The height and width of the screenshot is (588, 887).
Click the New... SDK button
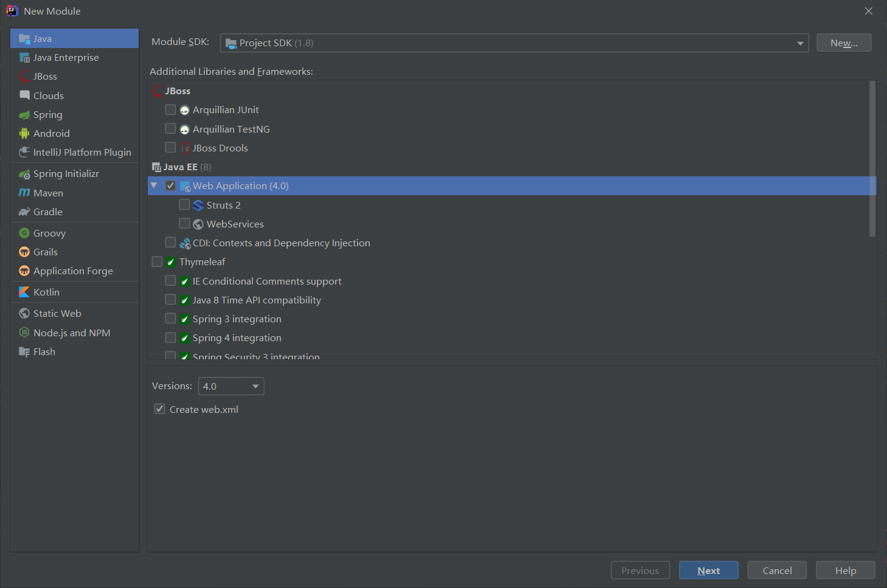844,43
